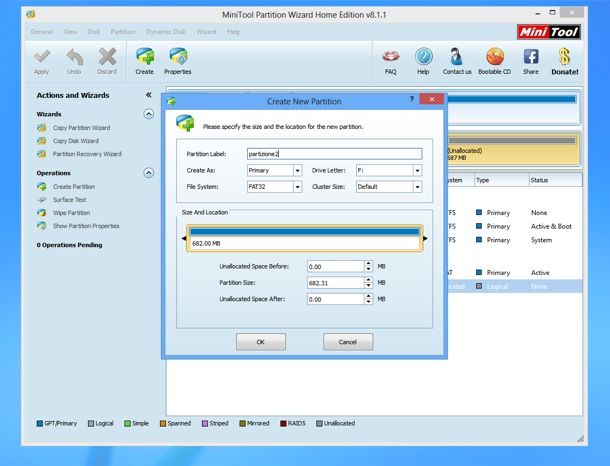This screenshot has height=466, width=610.
Task: Click the Unallocated Space After spinner arrows
Action: point(368,299)
